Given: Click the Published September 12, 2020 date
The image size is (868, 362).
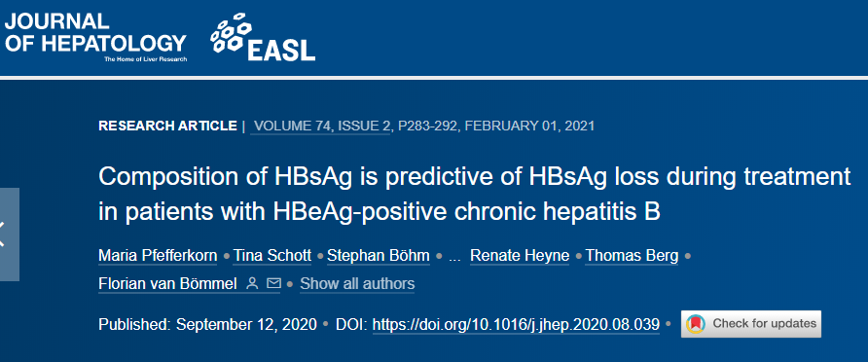Looking at the screenshot, I should point(207,324).
